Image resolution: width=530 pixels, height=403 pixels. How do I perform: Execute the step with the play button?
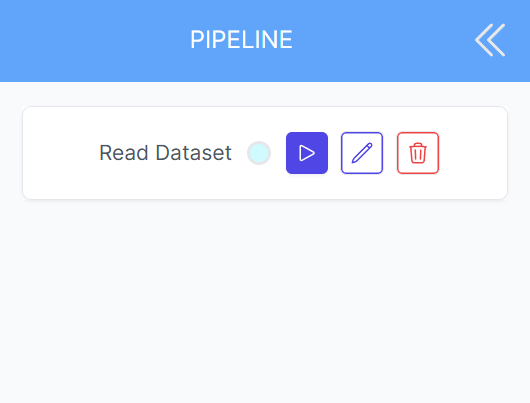click(307, 153)
